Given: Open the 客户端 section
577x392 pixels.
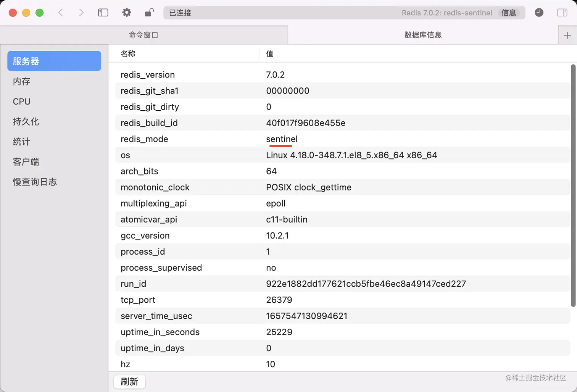Looking at the screenshot, I should coord(26,162).
